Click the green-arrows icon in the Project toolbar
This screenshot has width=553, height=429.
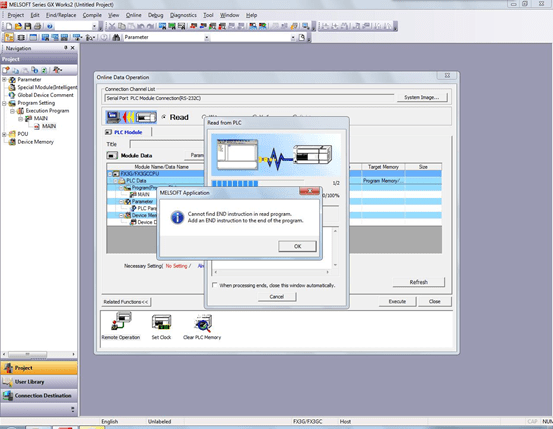point(44,70)
